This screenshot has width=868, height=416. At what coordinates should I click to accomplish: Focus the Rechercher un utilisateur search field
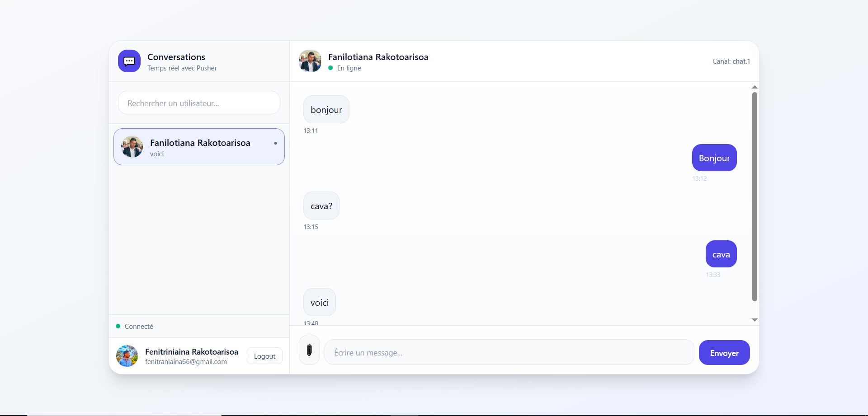tap(199, 103)
